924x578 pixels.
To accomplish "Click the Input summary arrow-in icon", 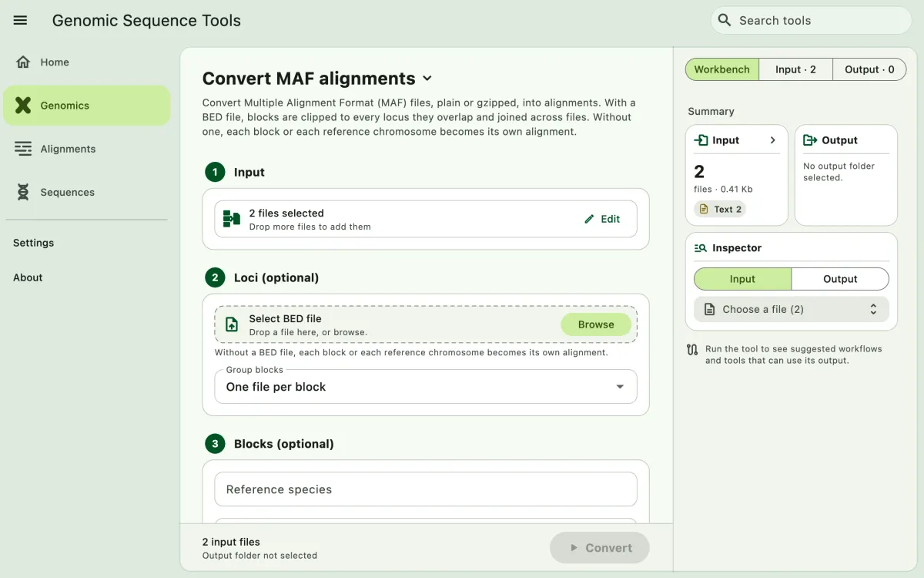I will (701, 140).
